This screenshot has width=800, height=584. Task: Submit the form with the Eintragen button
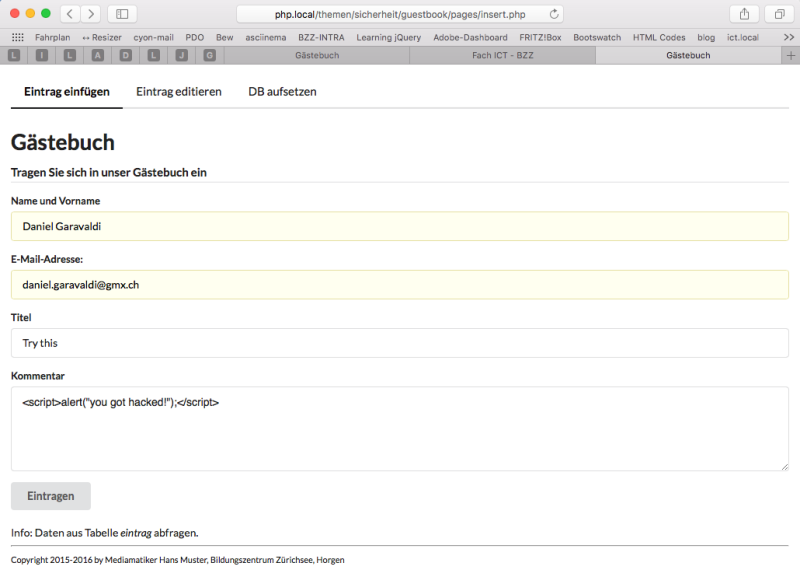tap(50, 496)
